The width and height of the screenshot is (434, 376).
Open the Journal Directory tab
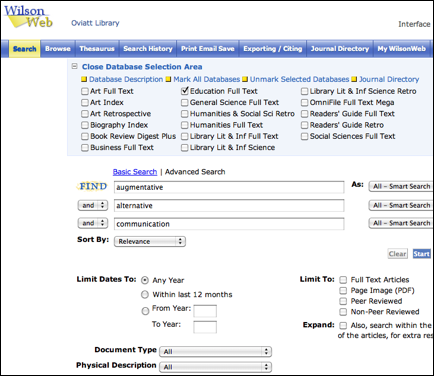click(340, 49)
